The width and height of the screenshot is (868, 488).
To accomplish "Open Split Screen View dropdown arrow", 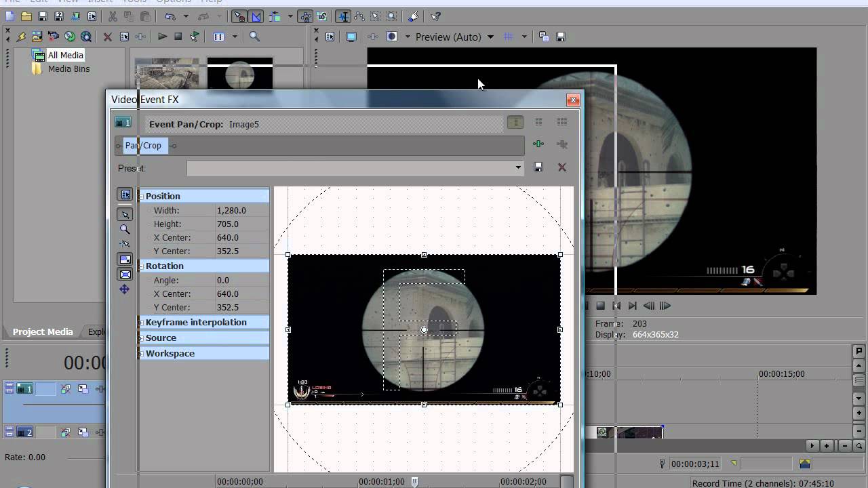I will 408,37.
